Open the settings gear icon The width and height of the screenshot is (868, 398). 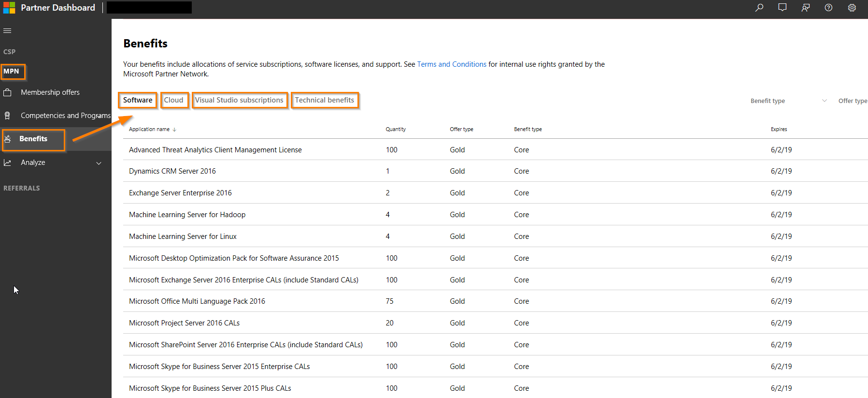point(852,8)
